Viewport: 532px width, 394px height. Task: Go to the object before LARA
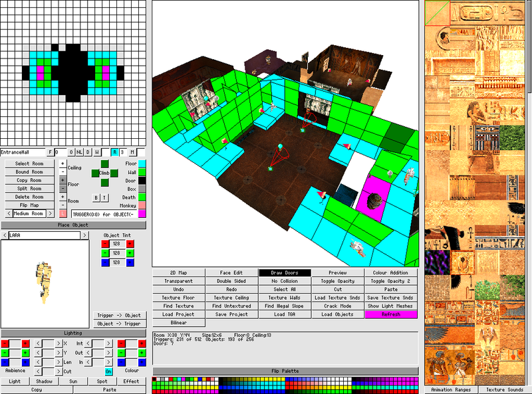pyautogui.click(x=5, y=235)
